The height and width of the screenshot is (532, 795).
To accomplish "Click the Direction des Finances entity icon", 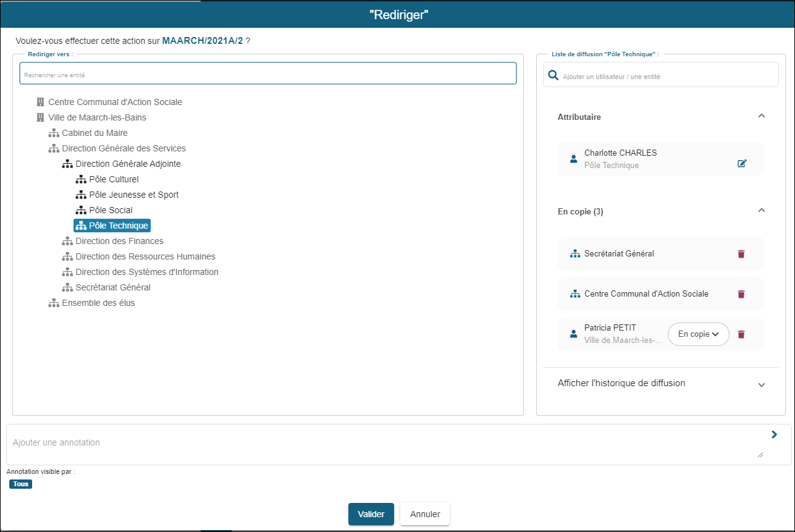I will click(x=67, y=241).
